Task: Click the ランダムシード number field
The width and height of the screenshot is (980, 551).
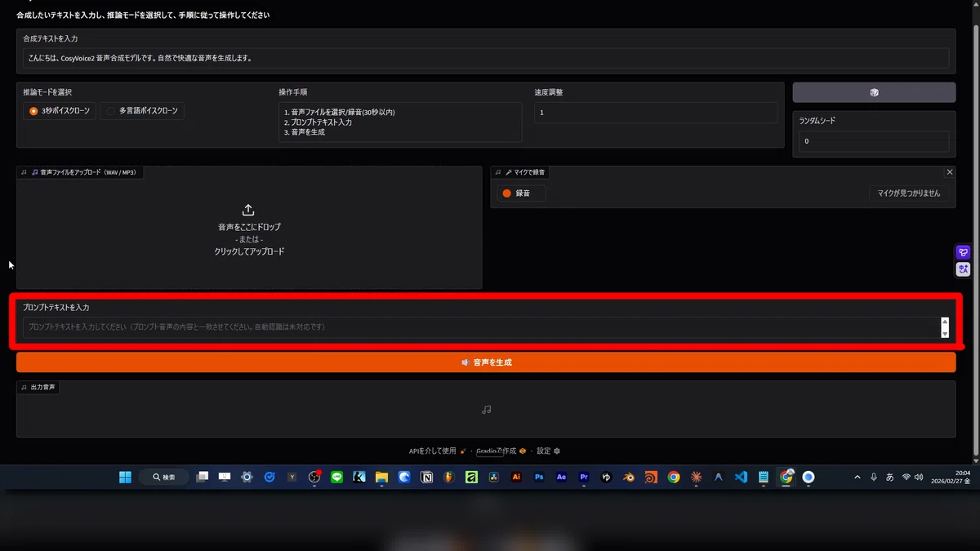Action: (874, 141)
